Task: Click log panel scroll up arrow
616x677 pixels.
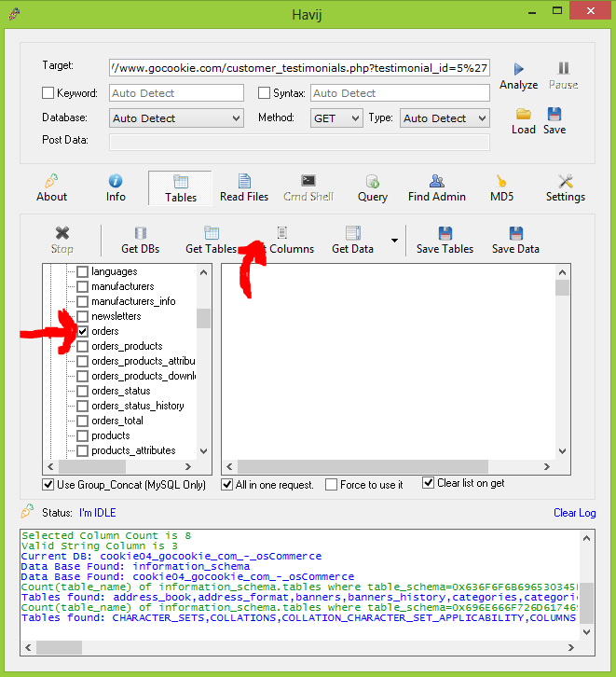Action: point(586,538)
